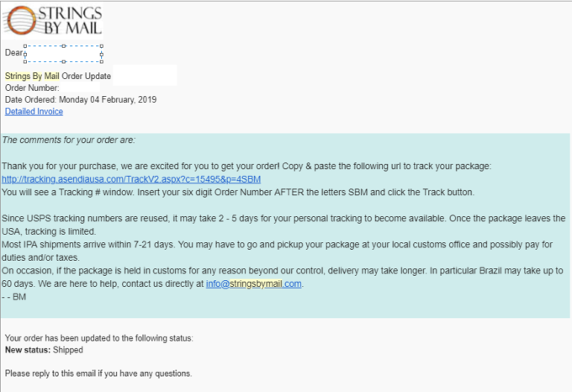The image size is (572, 392).
Task: Click the bottom-middle handle of selected box
Action: pos(63,62)
